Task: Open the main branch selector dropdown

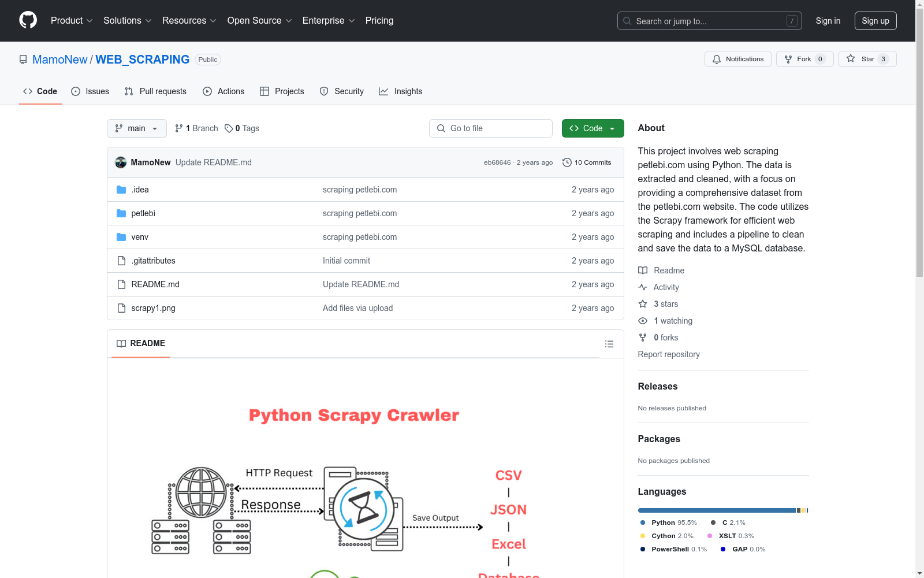Action: (x=137, y=128)
